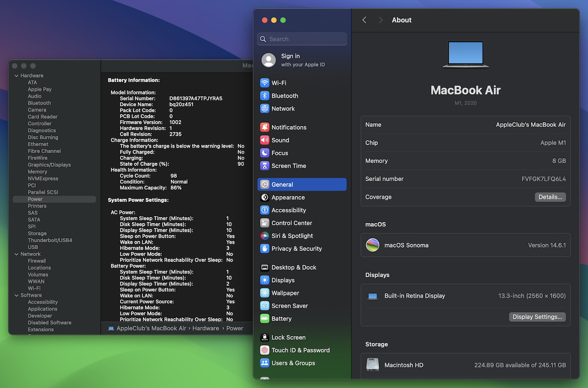This screenshot has width=588, height=388.
Task: Open Display Settings button
Action: [537, 317]
